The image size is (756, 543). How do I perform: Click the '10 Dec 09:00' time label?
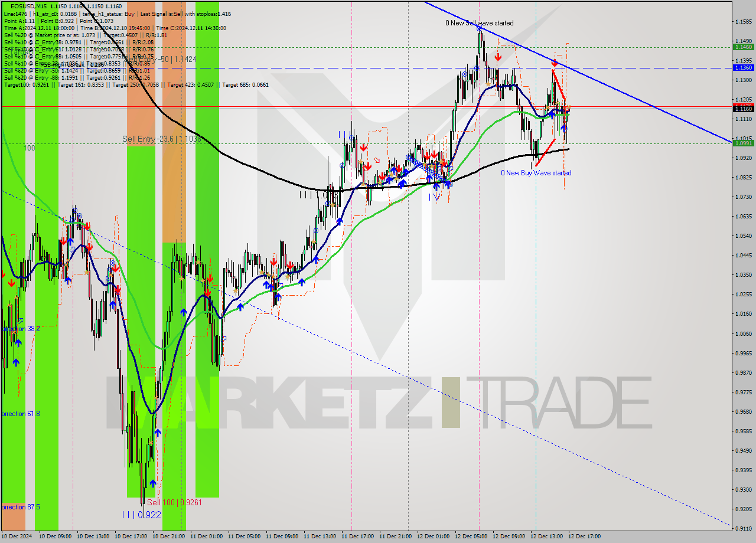55,537
